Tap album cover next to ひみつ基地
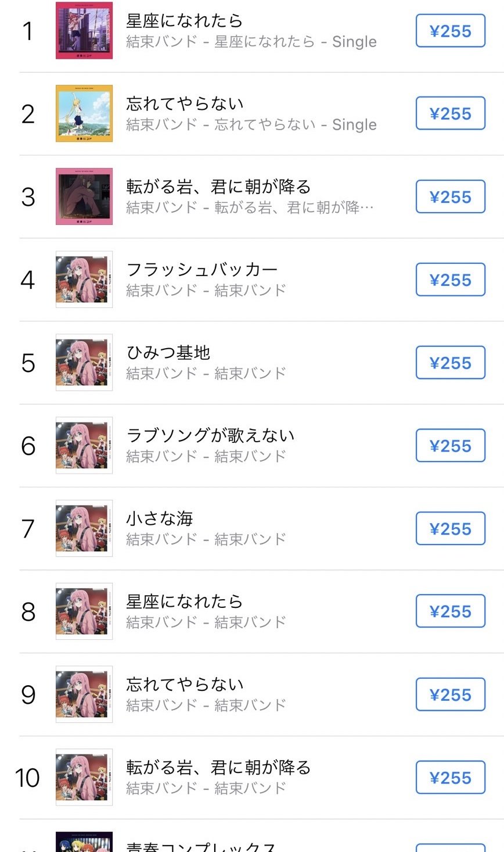504x852 pixels. point(84,363)
